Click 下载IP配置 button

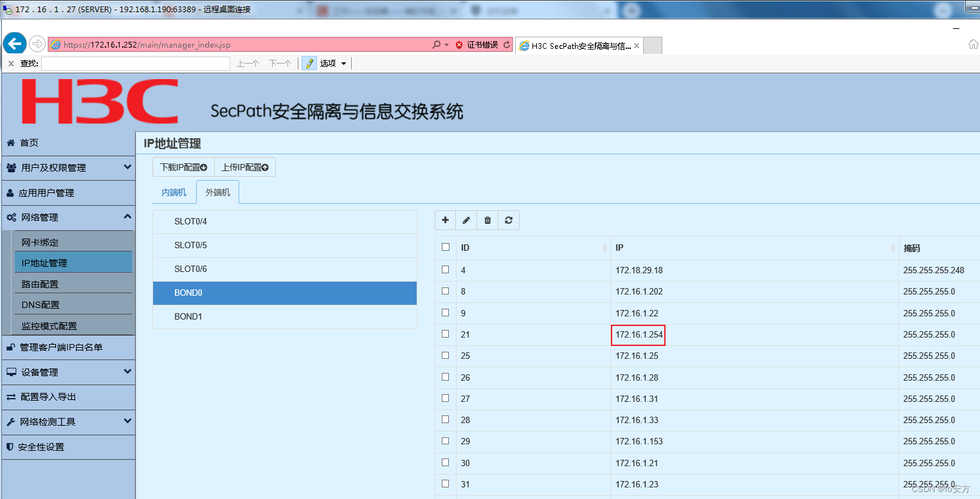[x=183, y=167]
